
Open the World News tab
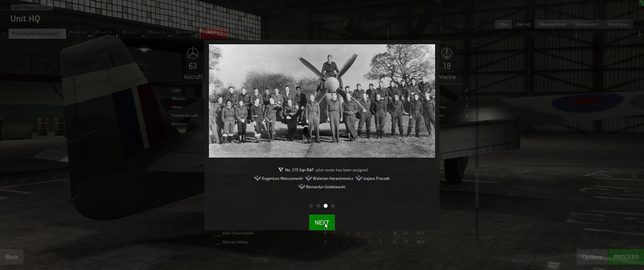pyautogui.click(x=618, y=24)
